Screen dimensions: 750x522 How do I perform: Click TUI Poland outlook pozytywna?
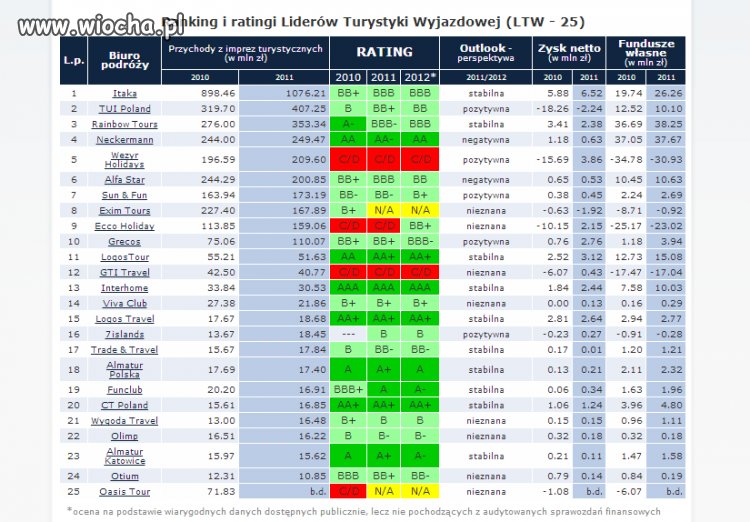(x=486, y=109)
